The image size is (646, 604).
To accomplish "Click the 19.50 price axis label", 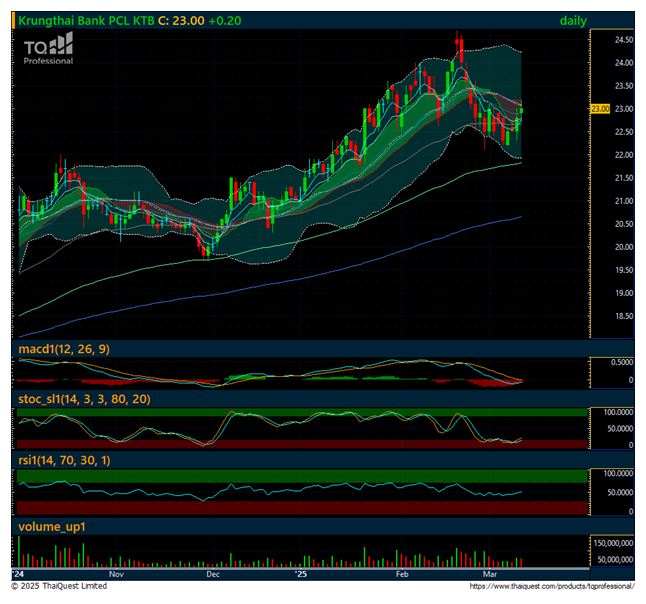I will click(624, 271).
